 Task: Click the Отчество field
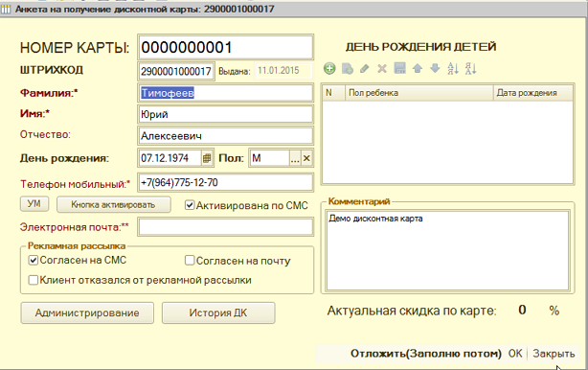click(225, 136)
